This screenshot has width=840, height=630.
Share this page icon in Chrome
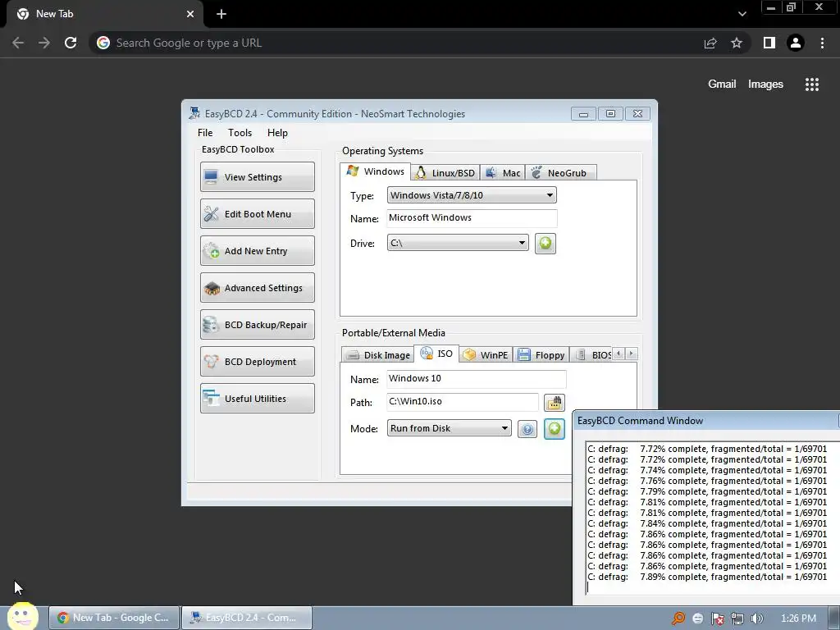pyautogui.click(x=710, y=43)
